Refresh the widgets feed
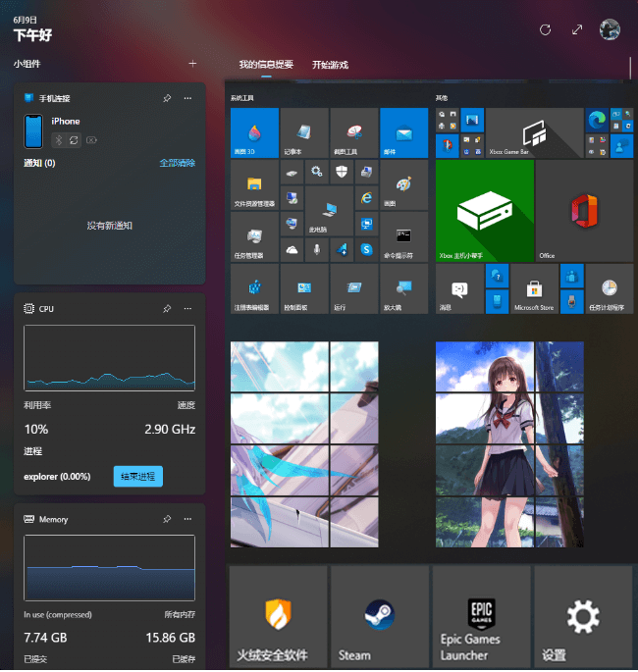The width and height of the screenshot is (638, 672). click(x=545, y=29)
